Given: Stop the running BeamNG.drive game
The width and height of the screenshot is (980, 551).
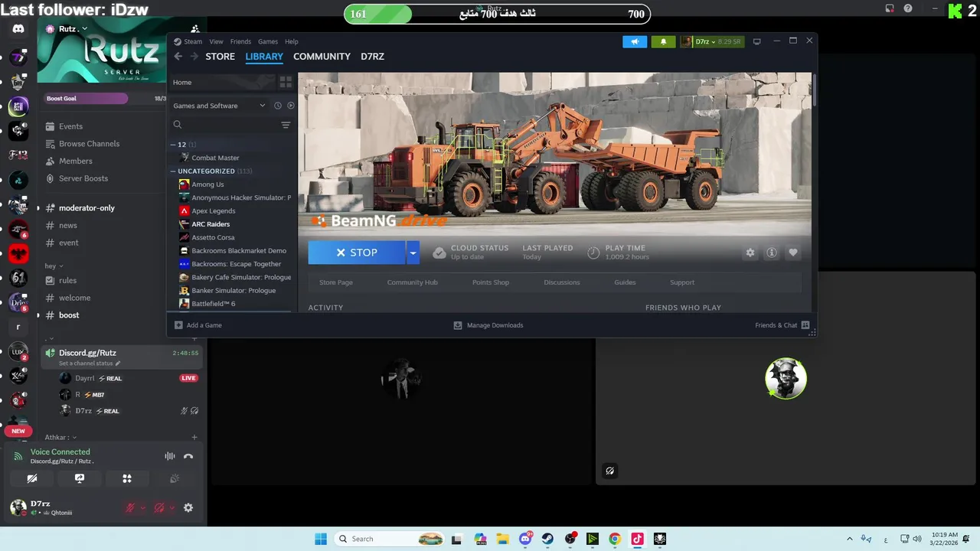Looking at the screenshot, I should click(357, 253).
